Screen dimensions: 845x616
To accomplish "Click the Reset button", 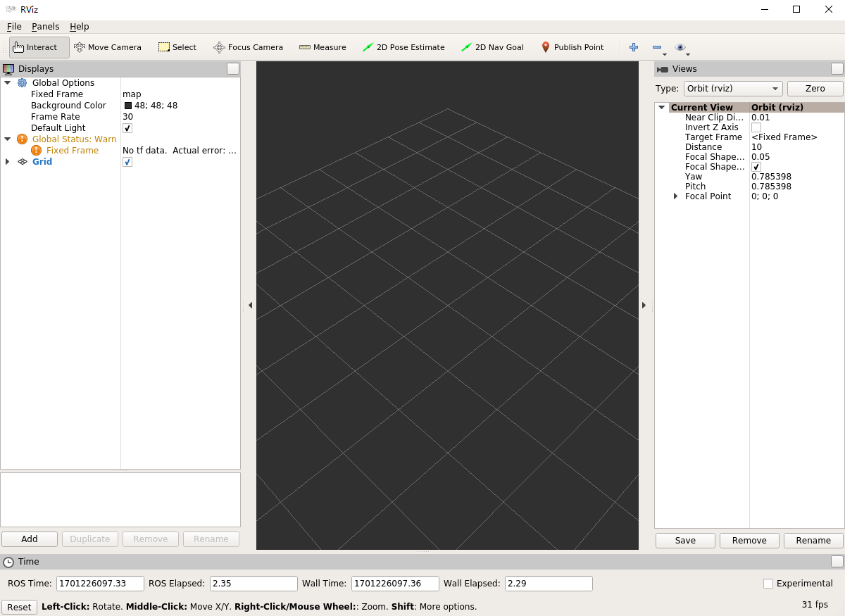I will (x=19, y=607).
